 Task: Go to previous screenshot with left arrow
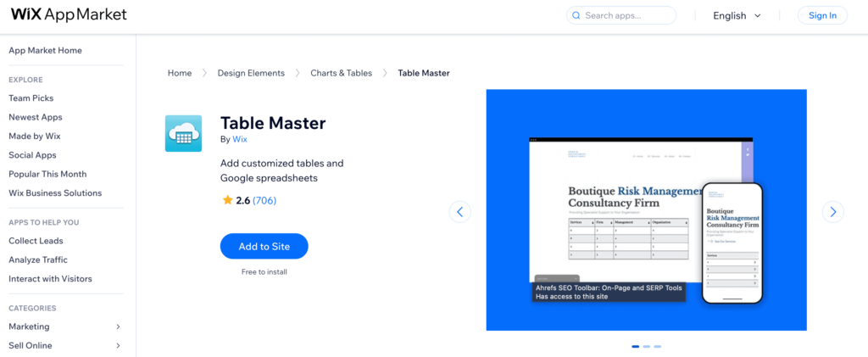click(x=460, y=211)
